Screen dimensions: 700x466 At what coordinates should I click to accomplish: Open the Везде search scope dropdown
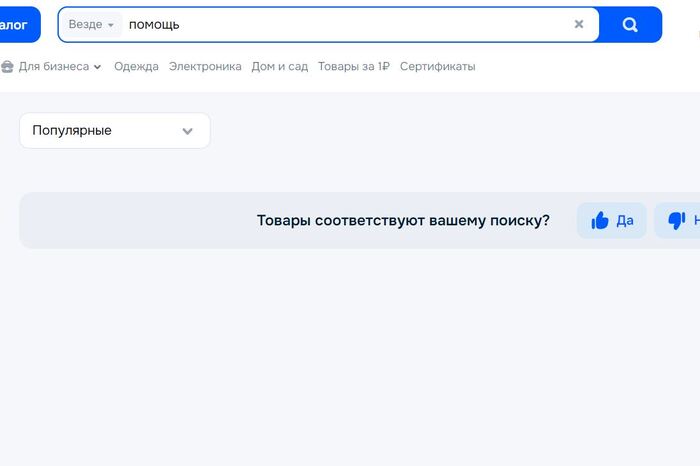91,25
